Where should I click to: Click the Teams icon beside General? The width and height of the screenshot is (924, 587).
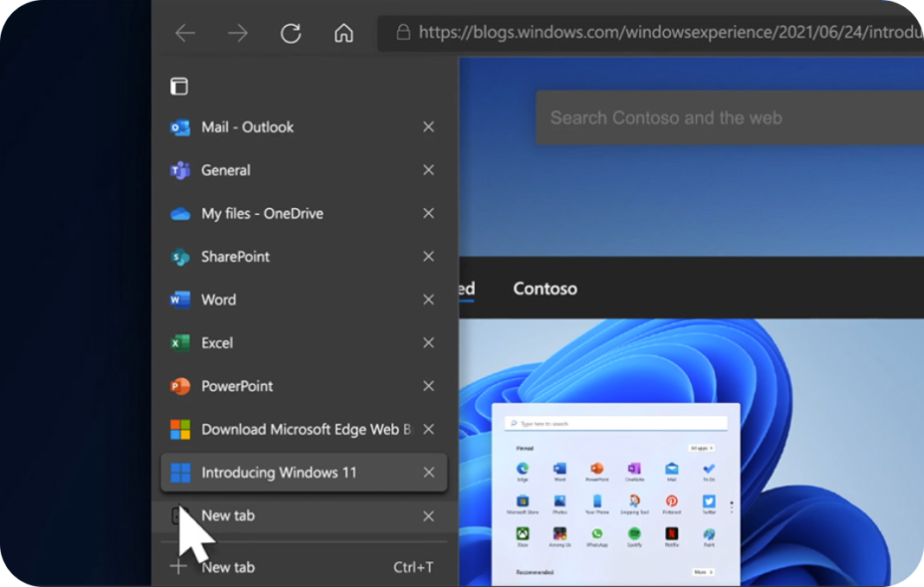(x=180, y=170)
